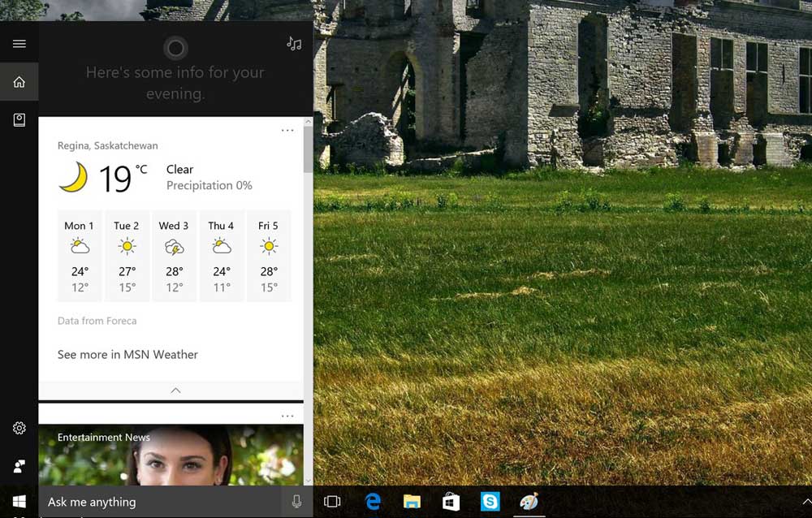Open Cortana Feedback icon

(x=19, y=466)
